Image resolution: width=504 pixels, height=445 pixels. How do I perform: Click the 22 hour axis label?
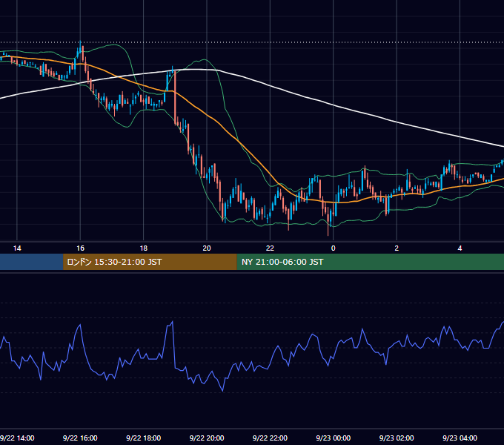(270, 248)
